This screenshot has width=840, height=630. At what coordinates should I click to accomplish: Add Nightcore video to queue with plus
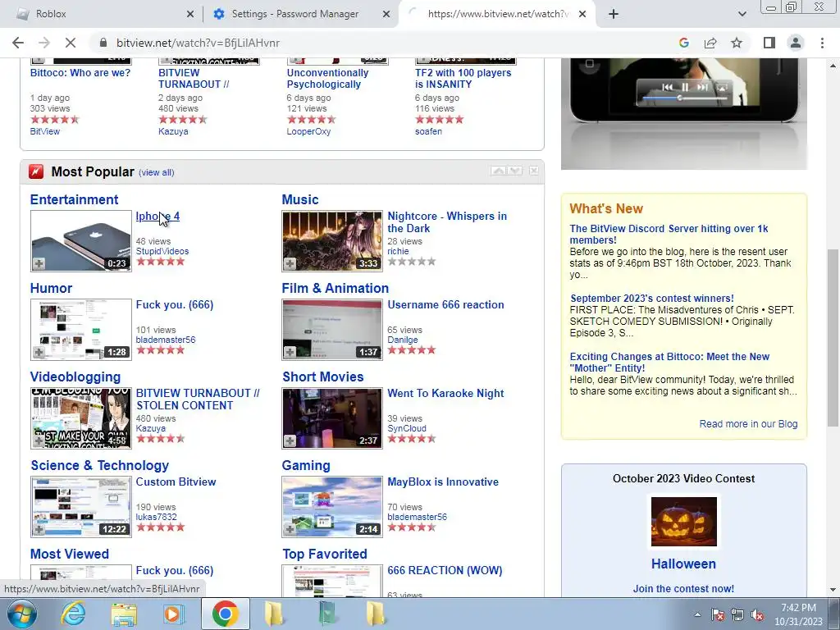[290, 263]
